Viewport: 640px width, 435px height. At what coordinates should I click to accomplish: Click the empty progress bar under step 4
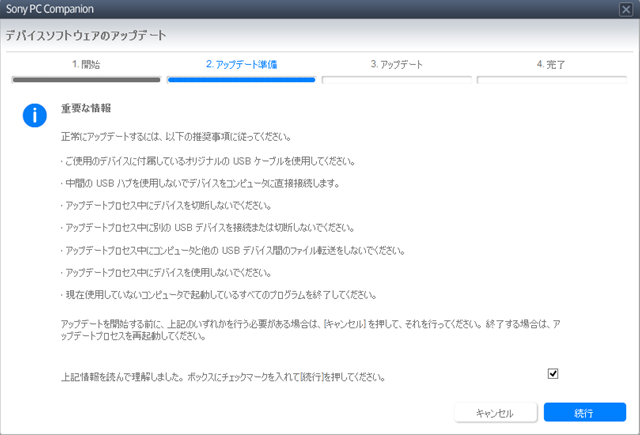pos(551,80)
